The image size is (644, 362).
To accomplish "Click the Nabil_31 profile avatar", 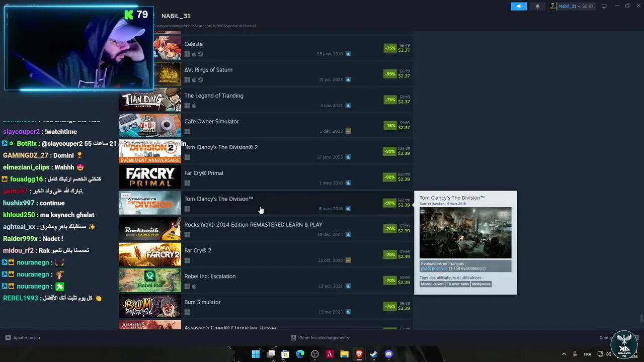I will point(553,6).
